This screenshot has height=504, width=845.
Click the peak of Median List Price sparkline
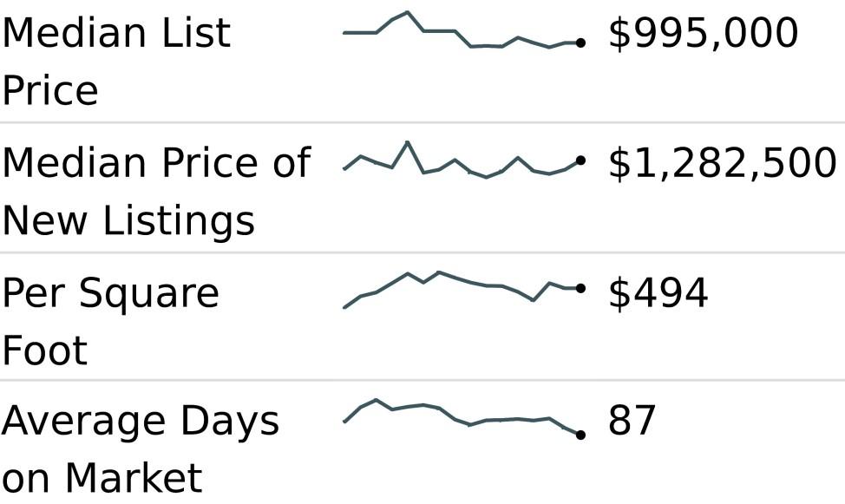pos(408,12)
